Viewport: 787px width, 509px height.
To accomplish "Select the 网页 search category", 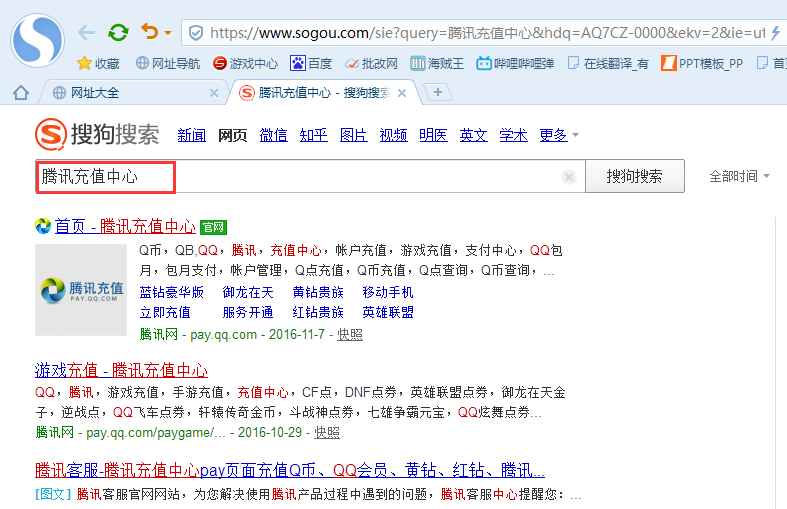I will (x=232, y=135).
